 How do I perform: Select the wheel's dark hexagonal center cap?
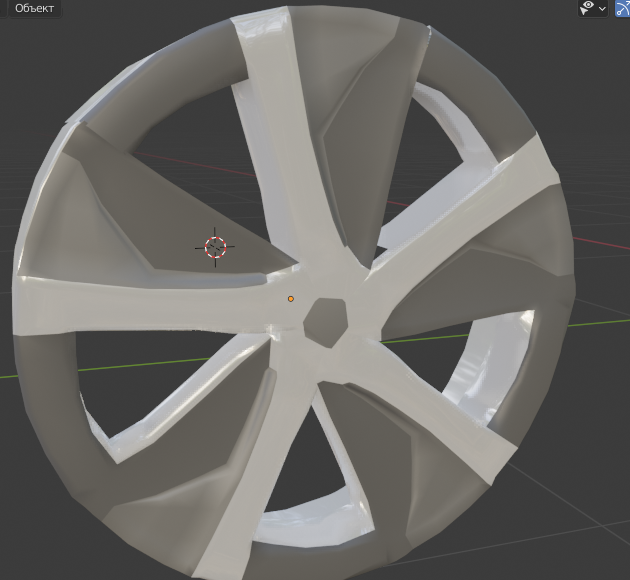[x=325, y=323]
